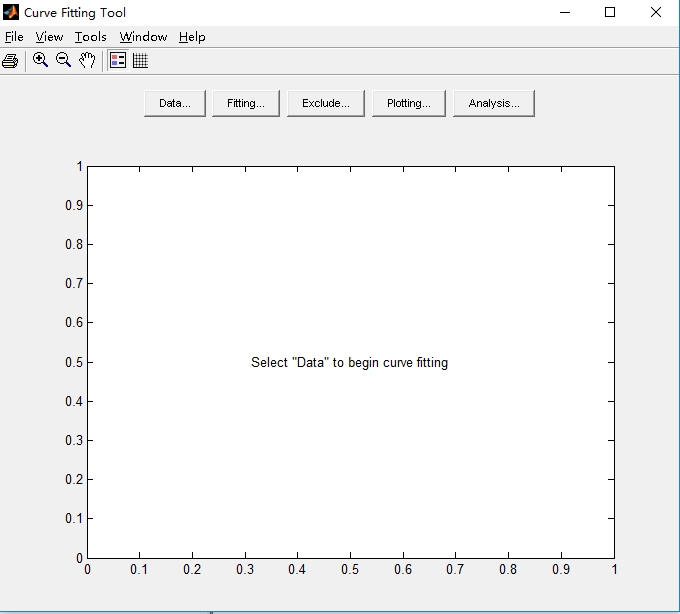The image size is (680, 614).
Task: Open the Plotting... options button
Action: (408, 103)
